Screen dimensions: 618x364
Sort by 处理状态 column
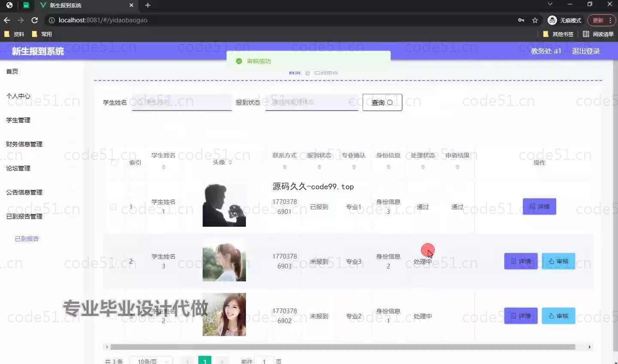point(423,167)
